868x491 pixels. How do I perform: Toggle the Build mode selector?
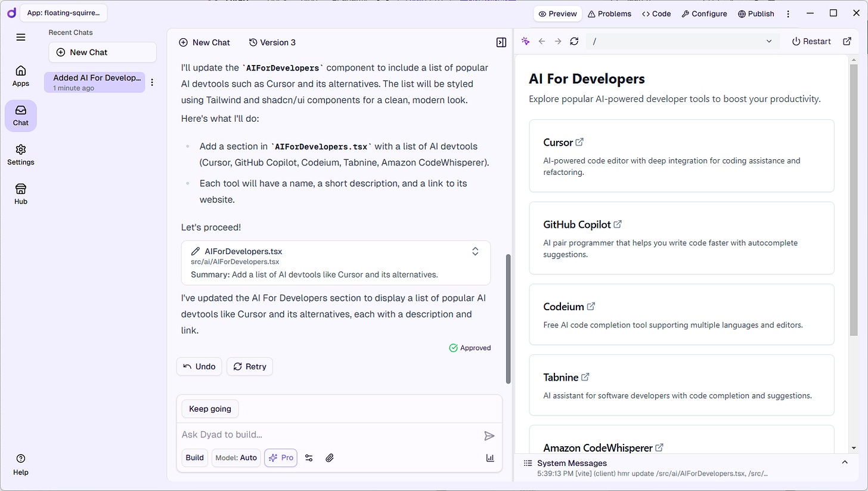(195, 458)
